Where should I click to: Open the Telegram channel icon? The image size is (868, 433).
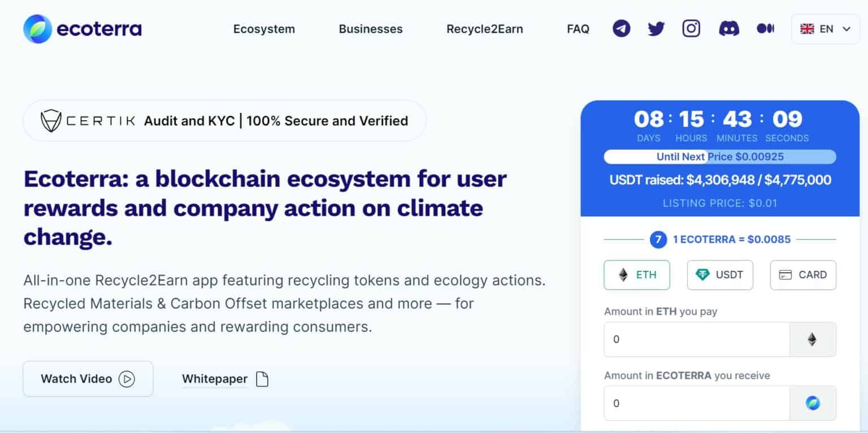click(621, 28)
